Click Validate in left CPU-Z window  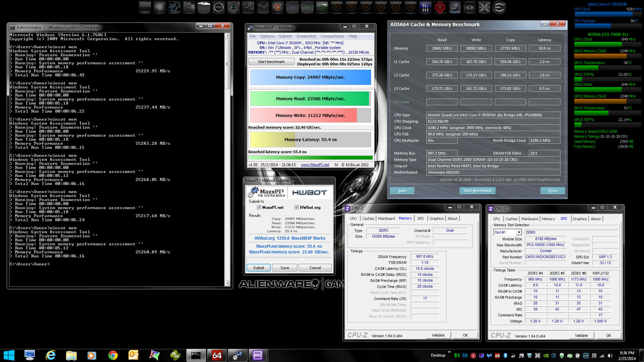[438, 335]
